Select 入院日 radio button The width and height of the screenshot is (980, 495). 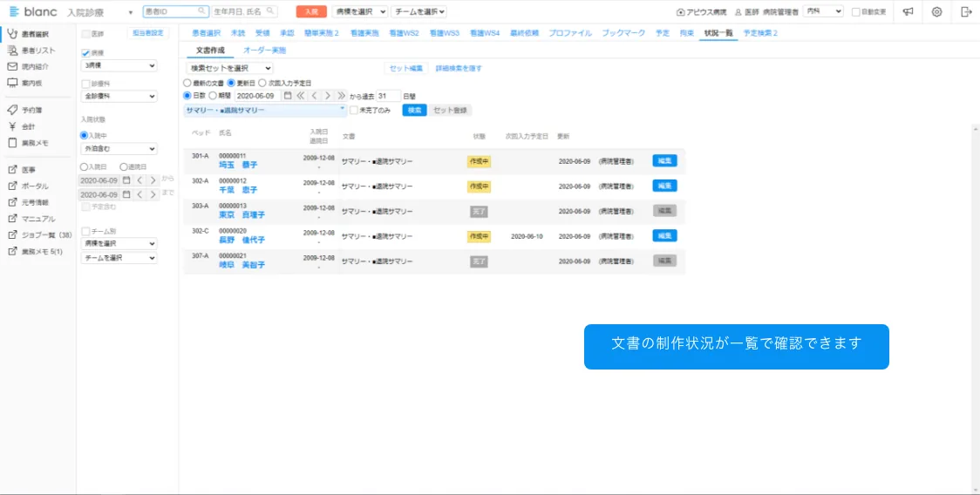tap(84, 166)
